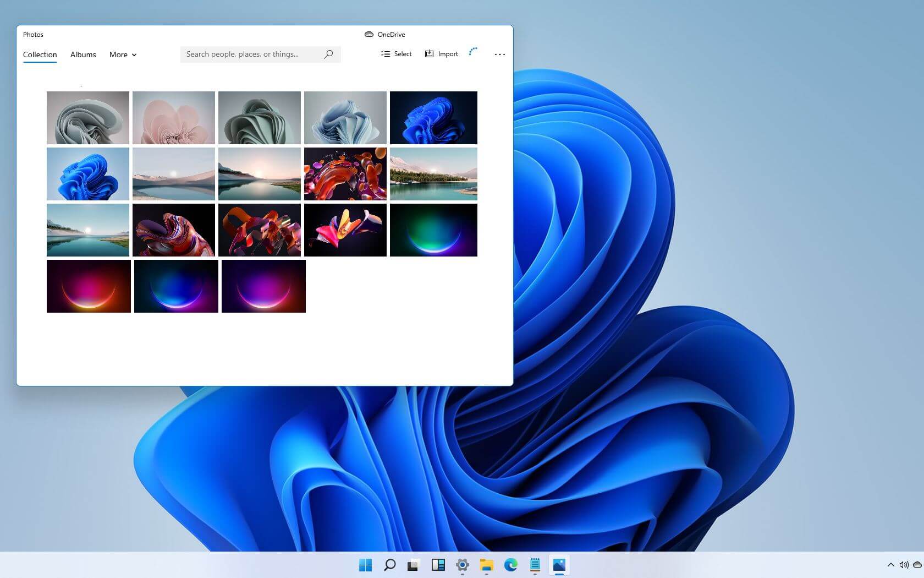This screenshot has width=924, height=578.
Task: Click the search magnifier icon
Action: tap(328, 54)
